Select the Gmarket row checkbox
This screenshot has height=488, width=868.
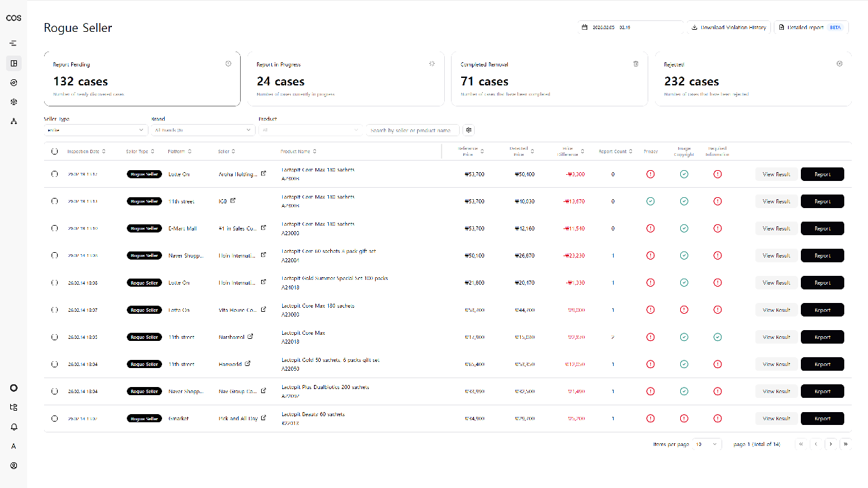[54, 418]
